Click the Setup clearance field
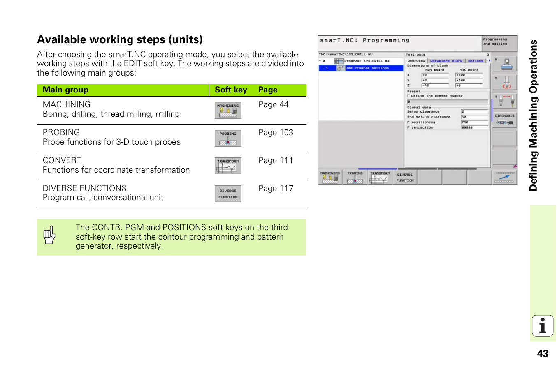Image resolution: width=557 pixels, height=392 pixels. (474, 112)
